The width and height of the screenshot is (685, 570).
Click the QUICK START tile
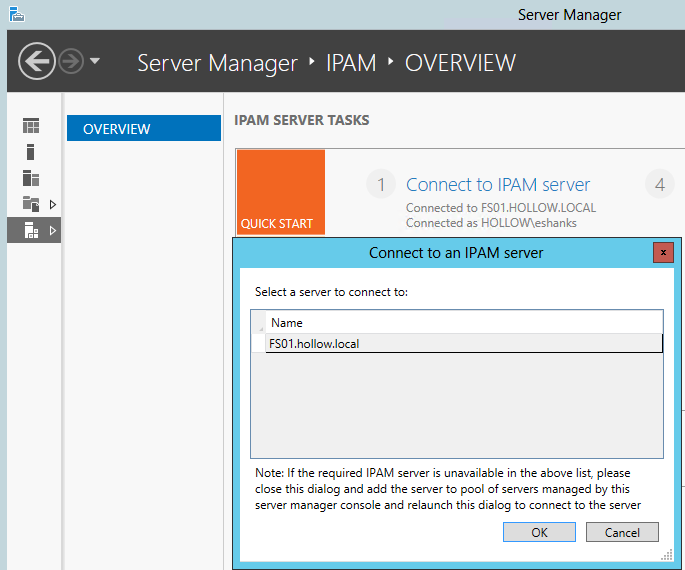[x=281, y=192]
